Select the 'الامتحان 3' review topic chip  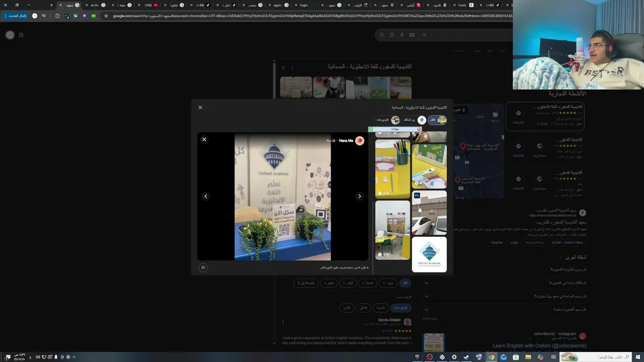pos(368,283)
